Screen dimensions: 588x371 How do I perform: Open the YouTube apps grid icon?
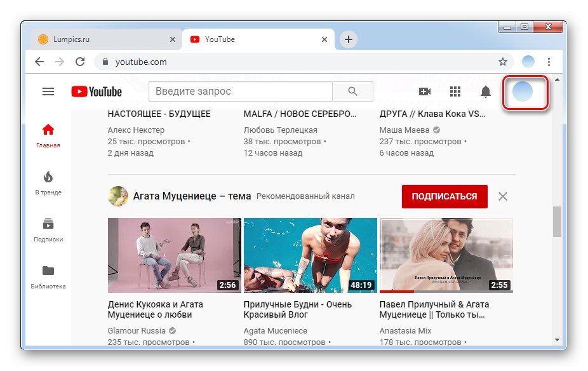pos(455,91)
